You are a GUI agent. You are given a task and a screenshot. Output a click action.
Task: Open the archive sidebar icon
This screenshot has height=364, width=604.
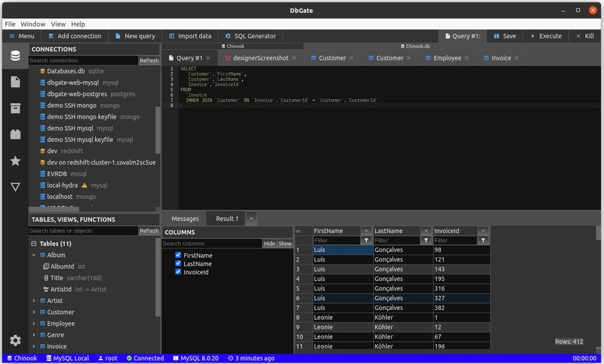(x=15, y=108)
